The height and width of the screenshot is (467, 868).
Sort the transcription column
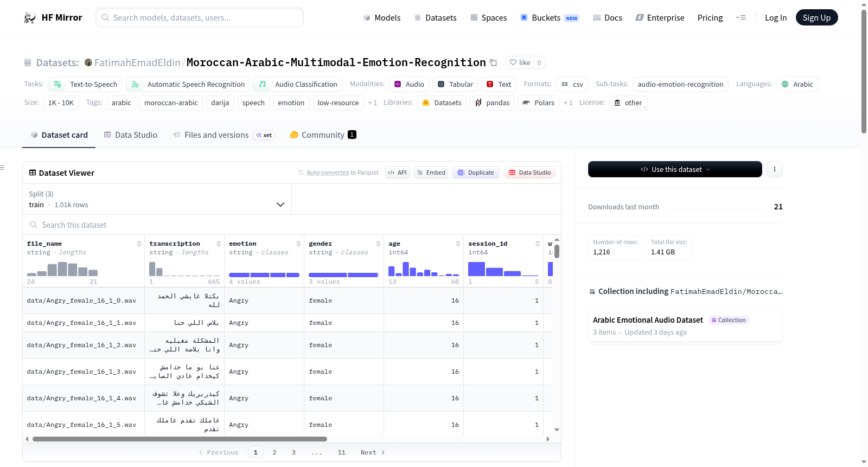(219, 244)
